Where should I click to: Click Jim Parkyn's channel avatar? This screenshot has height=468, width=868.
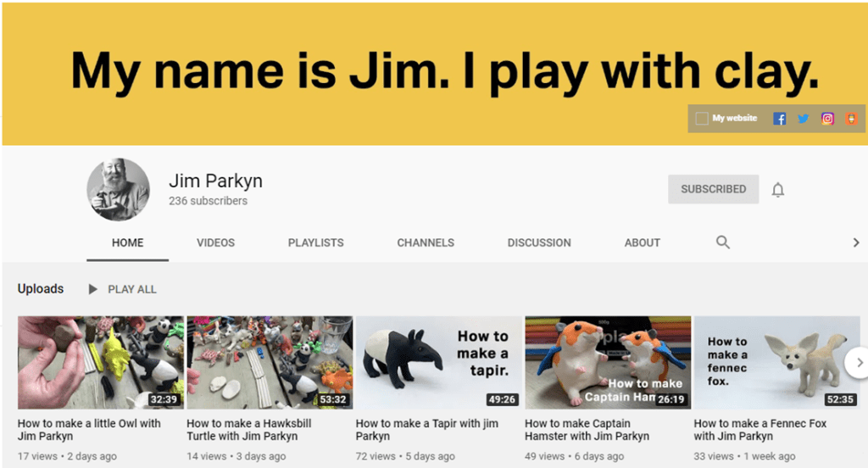click(118, 190)
